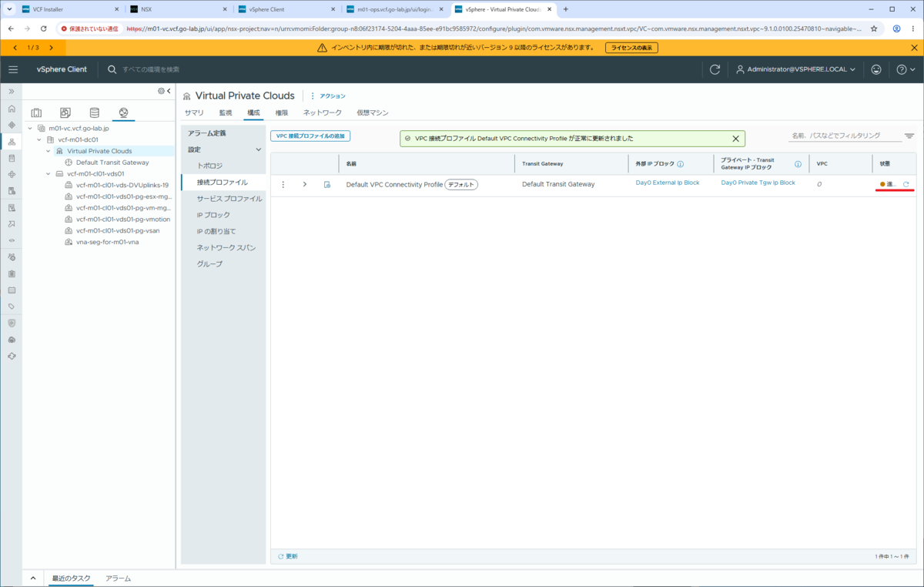Click the name/path filter input field
924x587 pixels.
coord(844,136)
